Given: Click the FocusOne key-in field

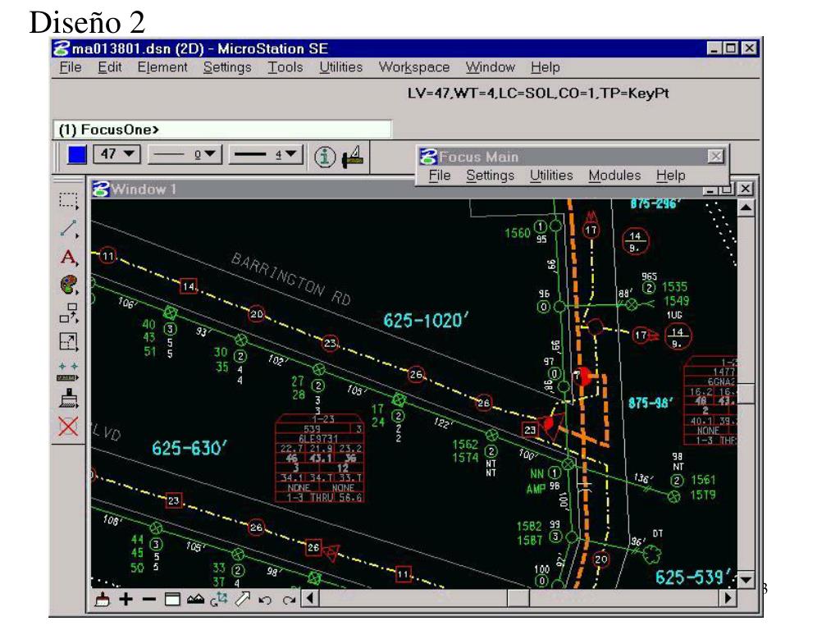Looking at the screenshot, I should [x=222, y=130].
